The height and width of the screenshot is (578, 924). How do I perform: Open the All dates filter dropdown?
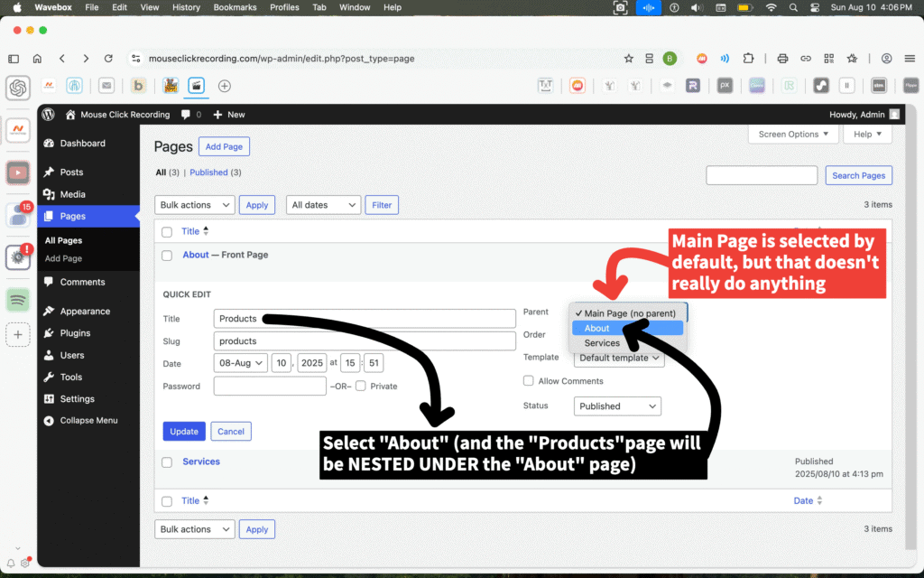pyautogui.click(x=323, y=205)
